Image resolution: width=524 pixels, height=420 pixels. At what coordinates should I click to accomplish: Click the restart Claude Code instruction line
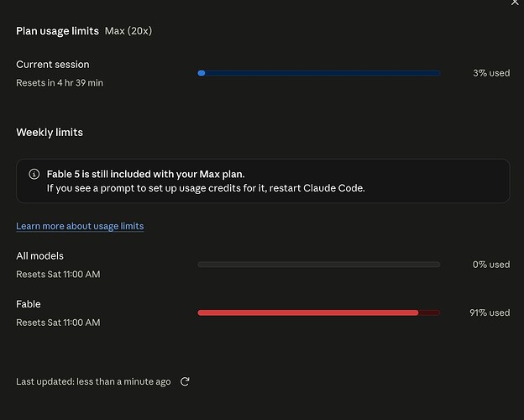pyautogui.click(x=206, y=188)
